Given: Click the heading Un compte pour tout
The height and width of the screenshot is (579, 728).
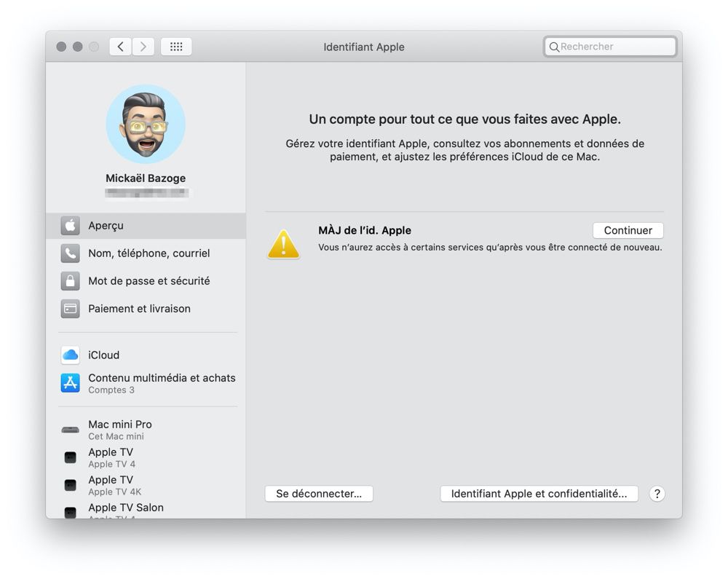Looking at the screenshot, I should pos(464,119).
